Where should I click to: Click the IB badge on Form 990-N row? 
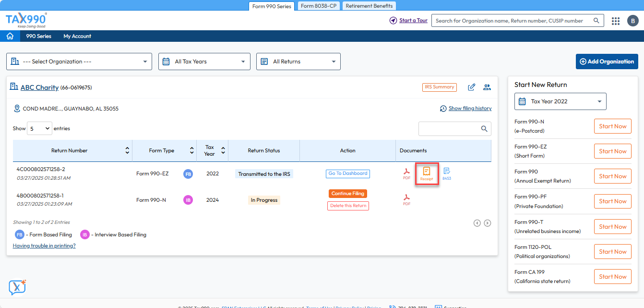pos(188,200)
